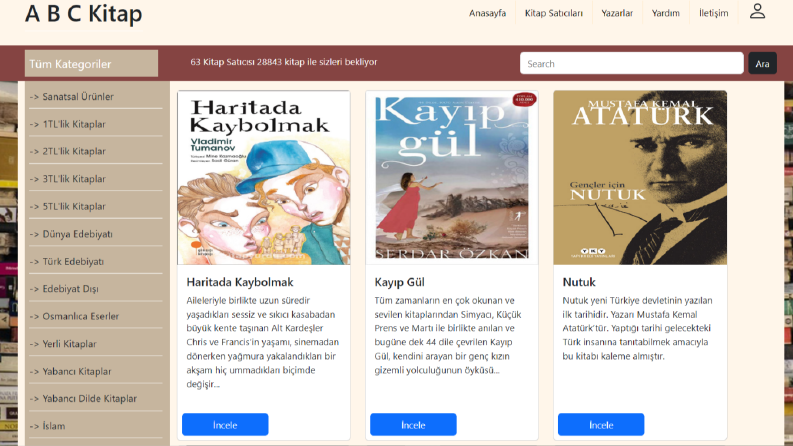Click the Kayıp Gül book cover
This screenshot has height=446, width=793.
pos(452,177)
